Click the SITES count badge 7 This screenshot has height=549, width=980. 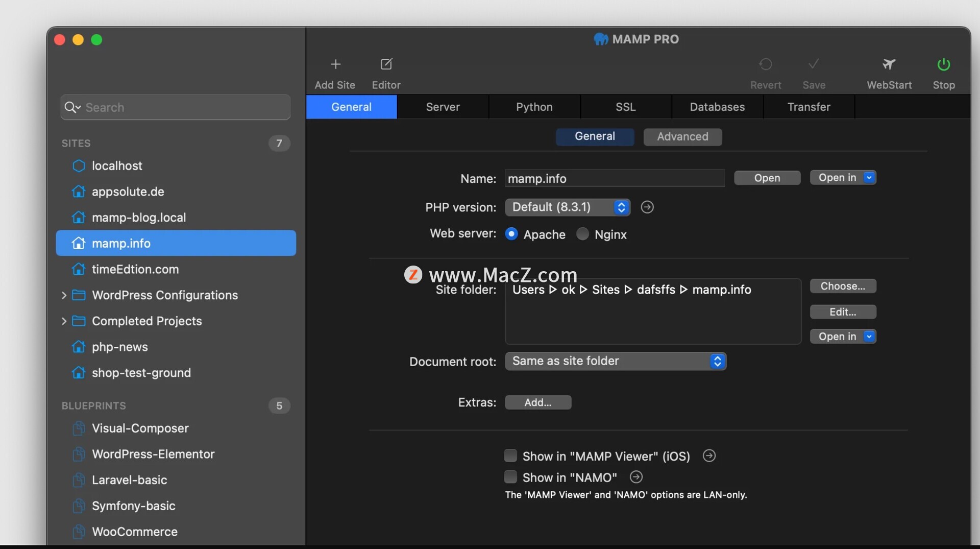pos(279,144)
